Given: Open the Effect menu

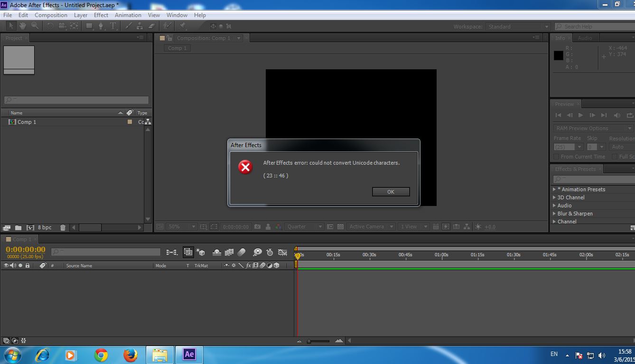Looking at the screenshot, I should tap(101, 15).
